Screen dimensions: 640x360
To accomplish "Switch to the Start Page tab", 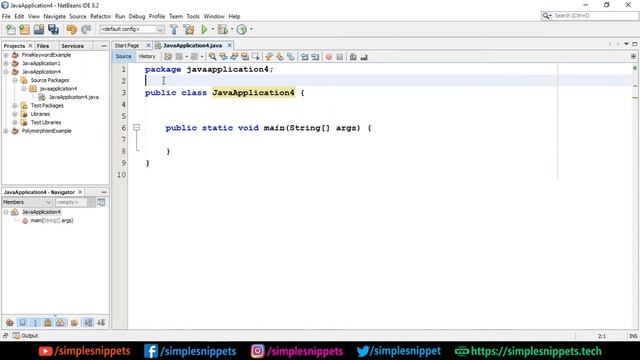I will [x=127, y=45].
